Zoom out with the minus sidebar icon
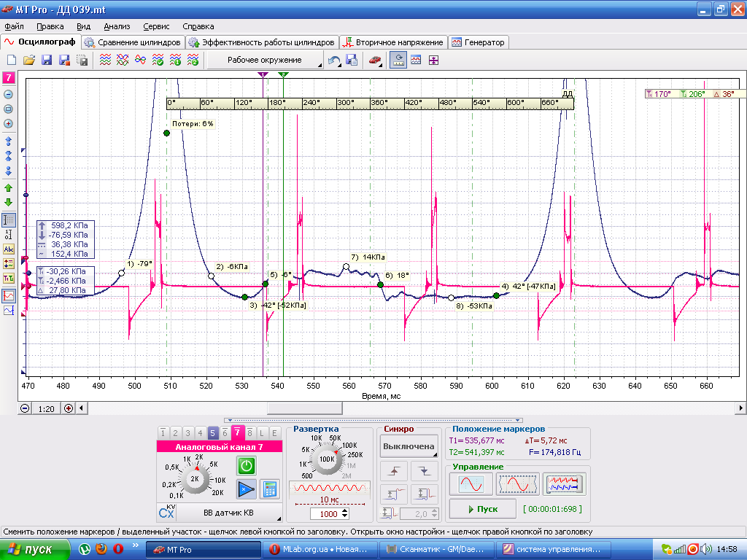The width and height of the screenshot is (747, 560). 8,94
